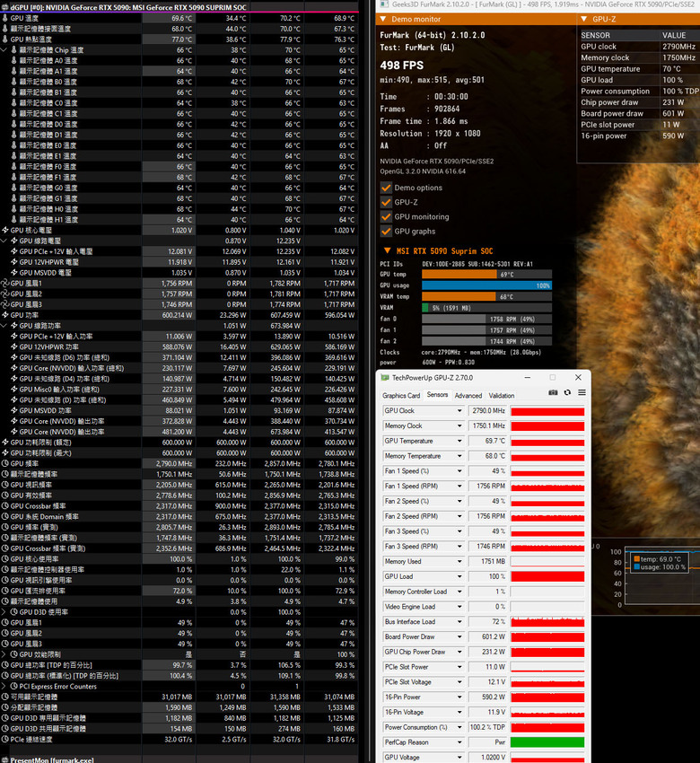Click clock icon of GPU 頻率 2,790.0 MHz row
700x763 pixels.
tap(4, 464)
